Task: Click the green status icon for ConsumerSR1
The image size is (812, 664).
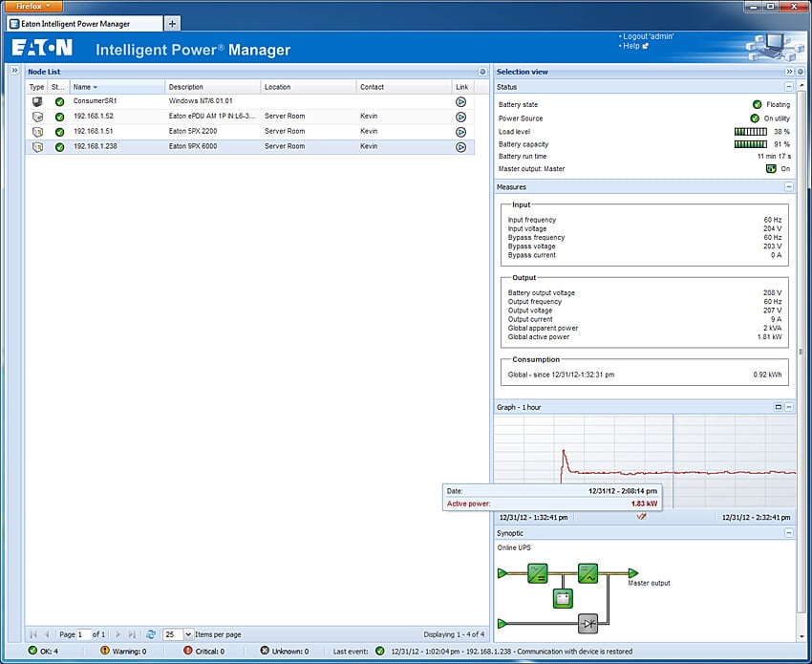Action: [59, 102]
